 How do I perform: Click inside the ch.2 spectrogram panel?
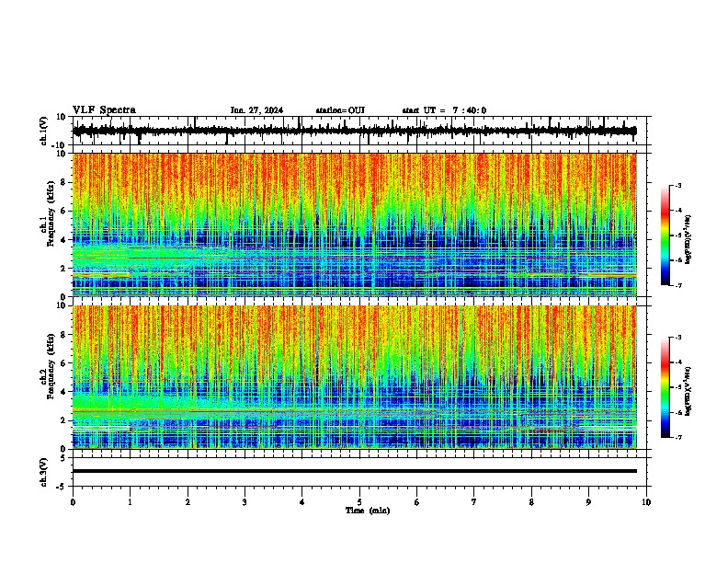pos(355,377)
